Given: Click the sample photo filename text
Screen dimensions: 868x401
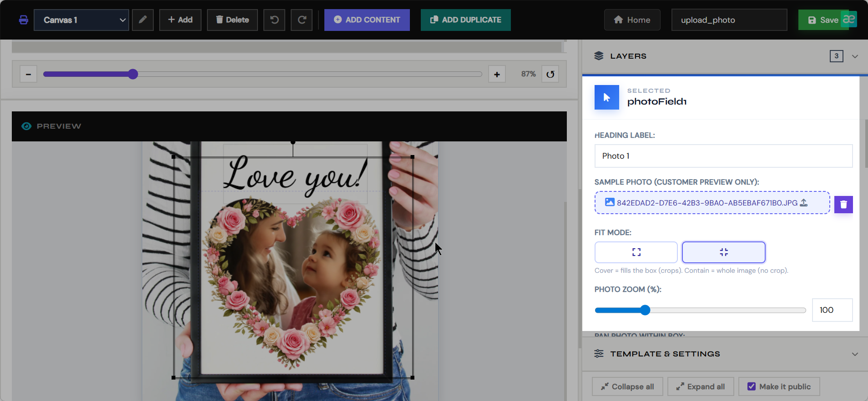Looking at the screenshot, I should click(x=707, y=203).
